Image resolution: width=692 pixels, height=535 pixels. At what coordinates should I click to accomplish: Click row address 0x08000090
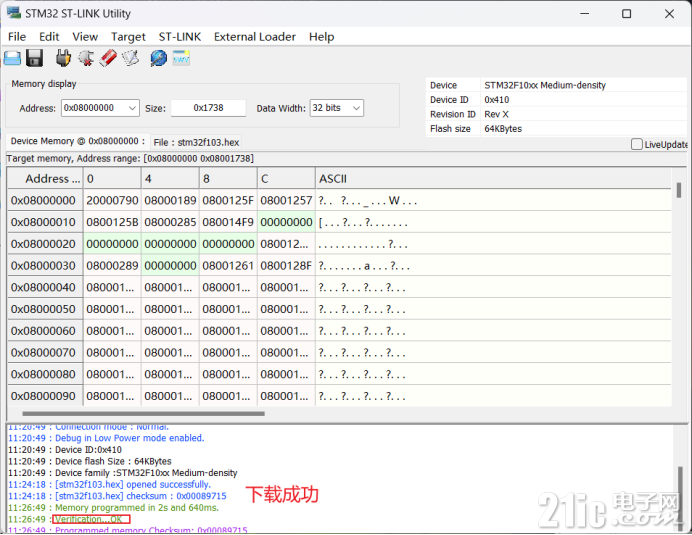coord(45,396)
